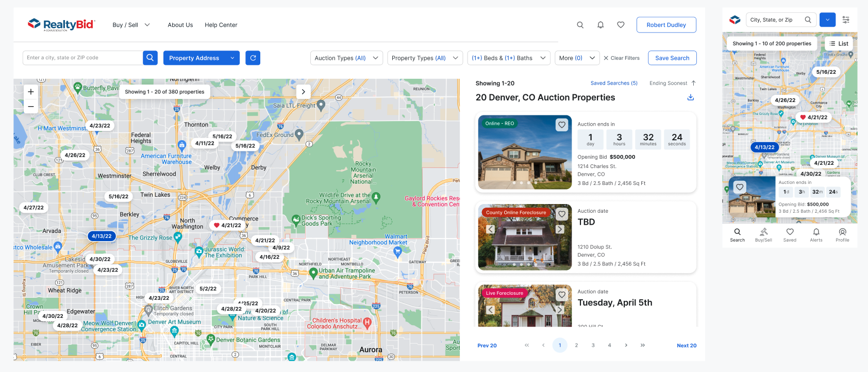Go to previous page using single chevron
The height and width of the screenshot is (372, 868).
point(543,345)
